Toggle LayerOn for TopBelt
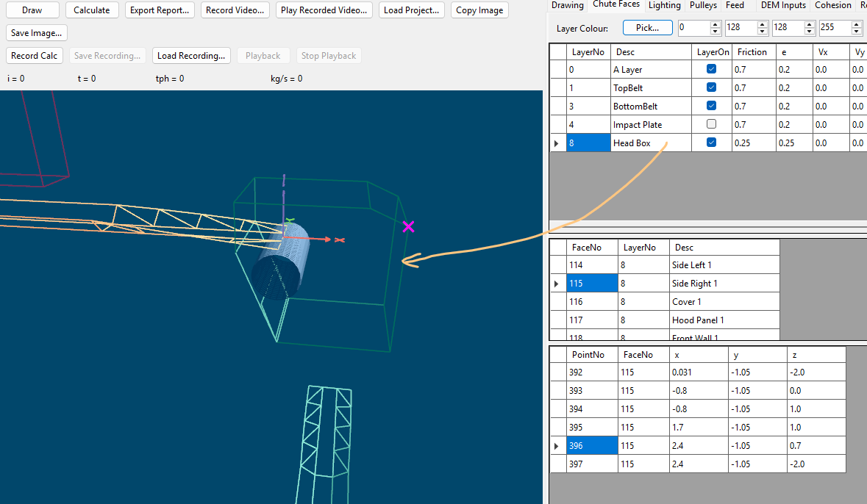The height and width of the screenshot is (504, 867). [711, 87]
